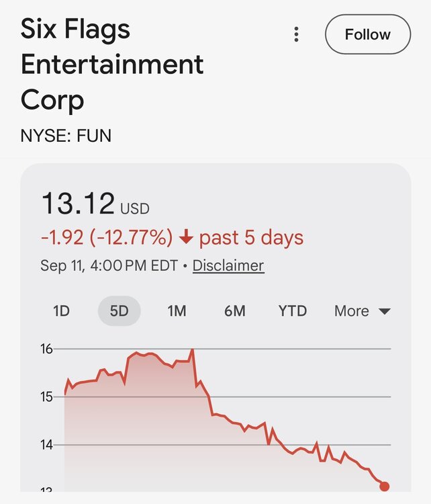The image size is (431, 504).
Task: Click the Six Flags Entertainment Corp title
Action: pos(112,64)
